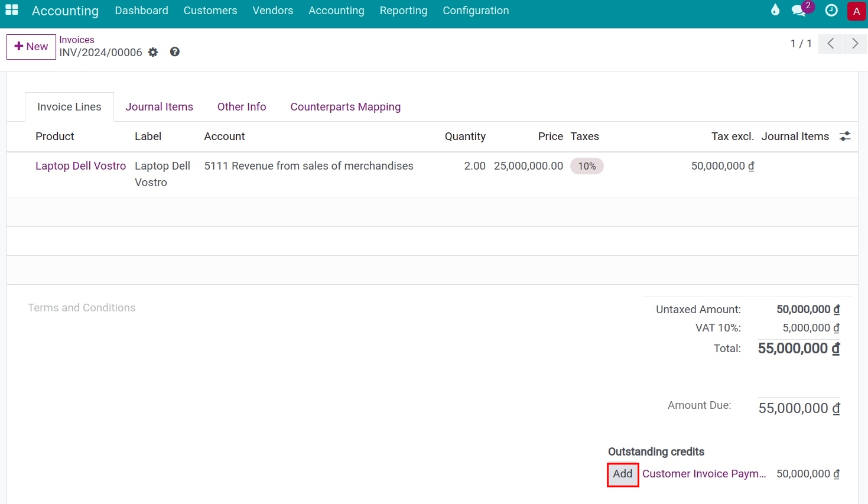Viewport: 868px width, 504px height.
Task: Open the column options adjust icon
Action: point(846,136)
